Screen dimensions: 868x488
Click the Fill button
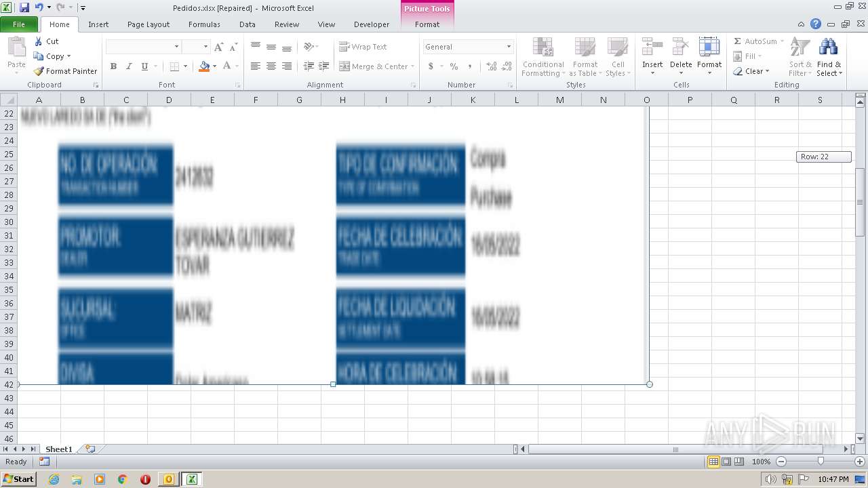pos(748,56)
